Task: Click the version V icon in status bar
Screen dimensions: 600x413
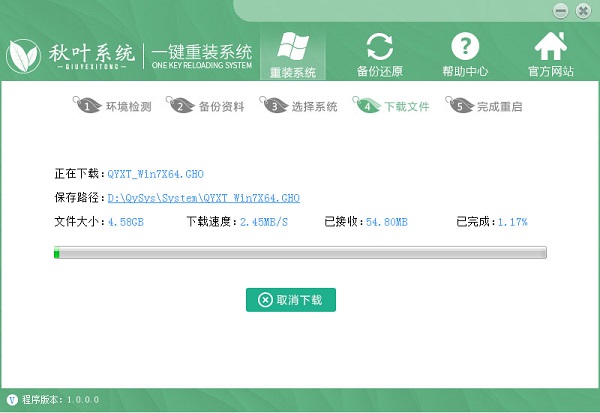Action: pos(12,400)
